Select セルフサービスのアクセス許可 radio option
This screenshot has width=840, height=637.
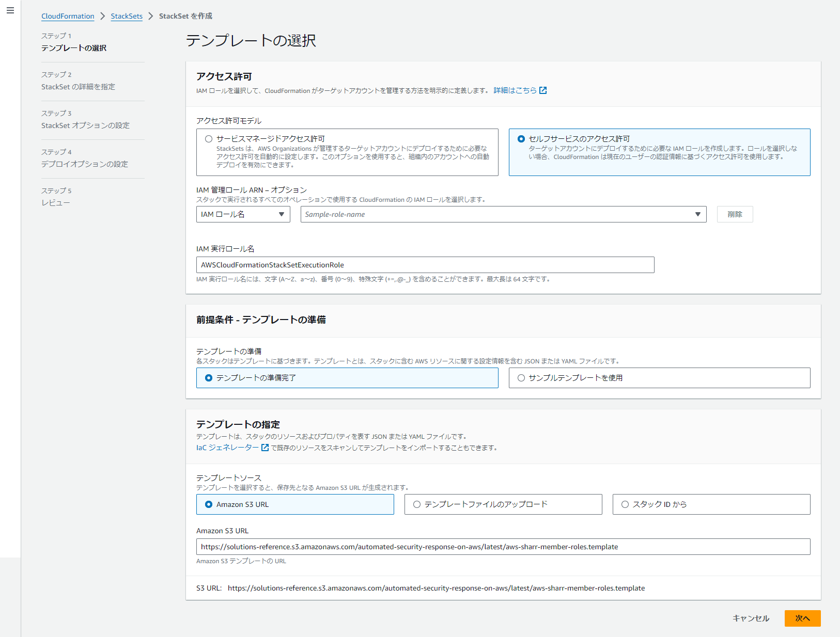(x=659, y=152)
